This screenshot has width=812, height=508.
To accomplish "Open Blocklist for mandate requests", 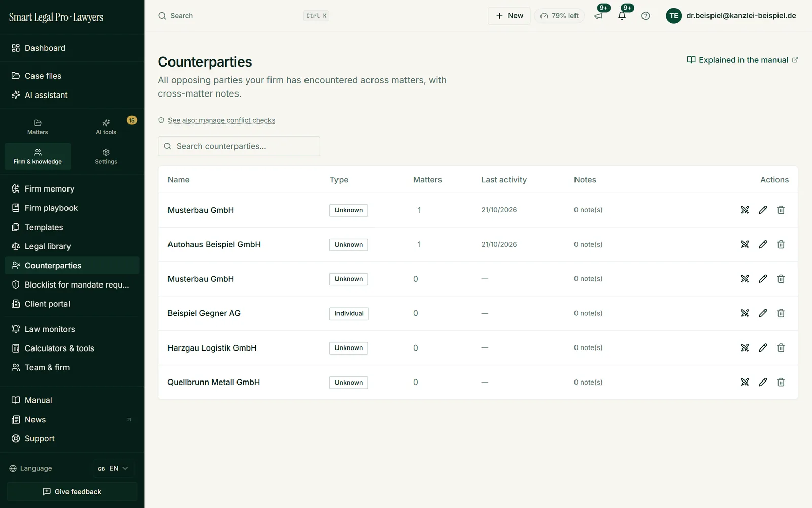I will 72,284.
